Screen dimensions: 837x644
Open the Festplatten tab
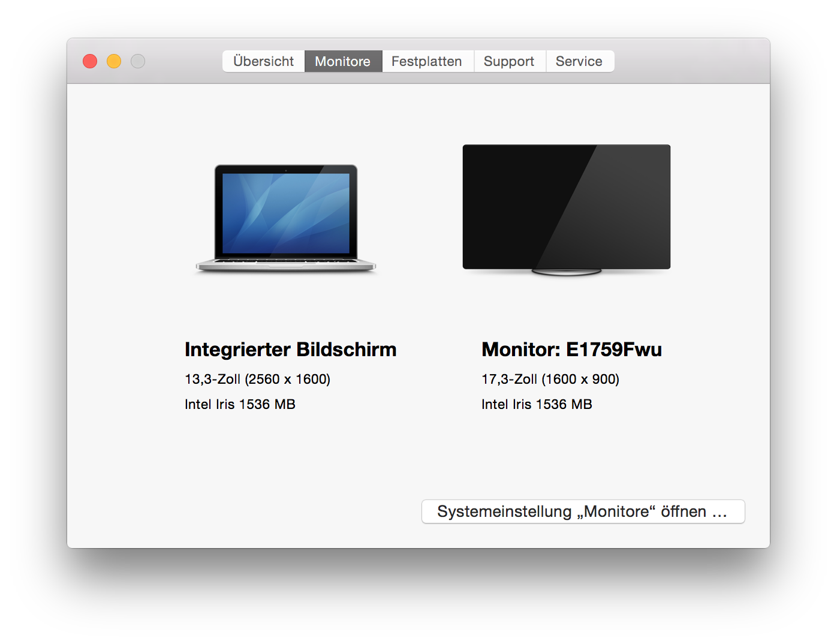click(x=427, y=61)
